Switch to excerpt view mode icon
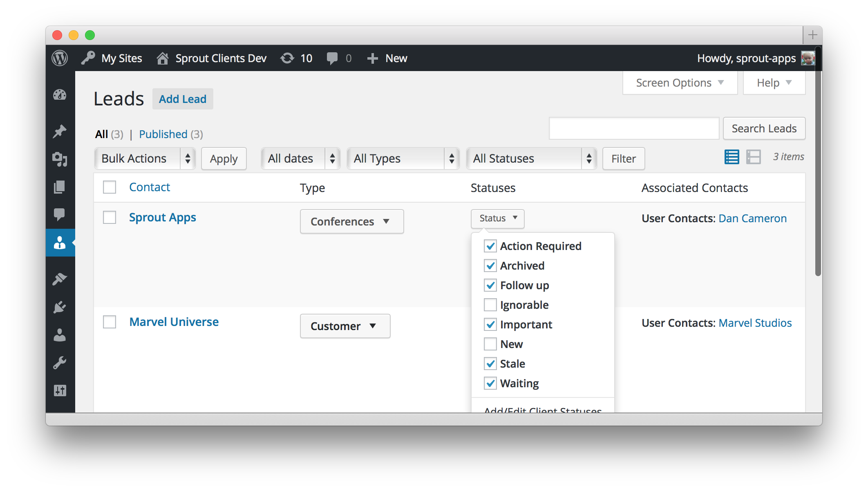 753,157
